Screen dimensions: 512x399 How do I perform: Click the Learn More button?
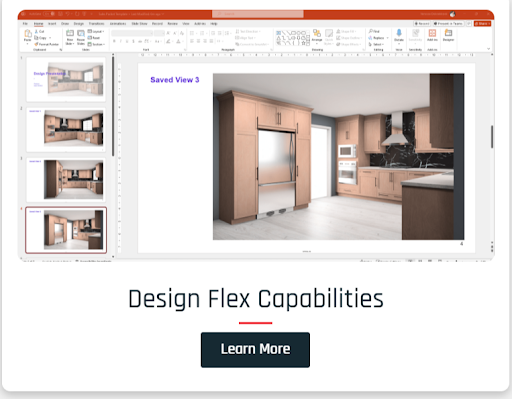pos(255,350)
